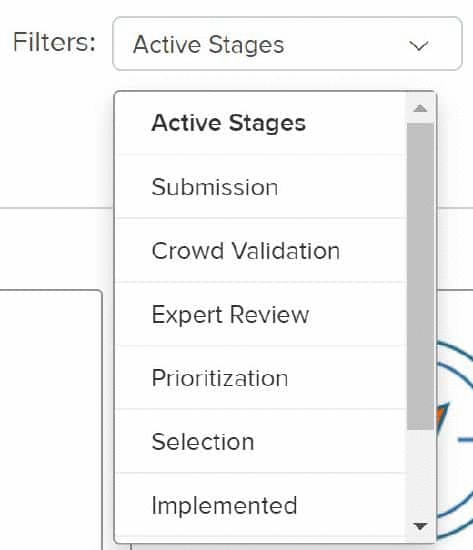Select Submission from the stage list
473x550 pixels.
[260, 187]
